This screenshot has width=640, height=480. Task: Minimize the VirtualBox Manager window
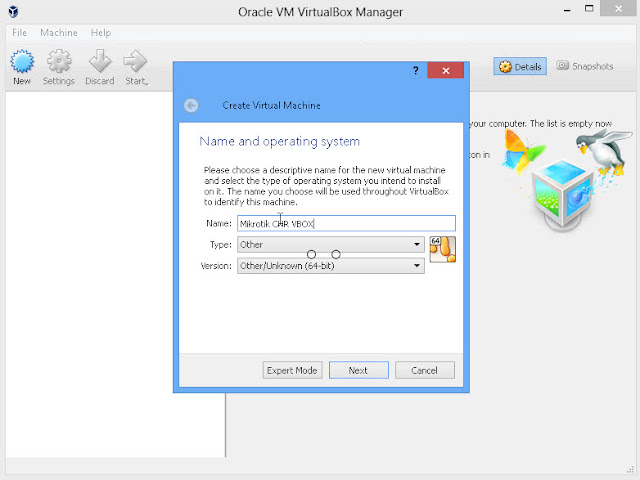click(x=567, y=10)
